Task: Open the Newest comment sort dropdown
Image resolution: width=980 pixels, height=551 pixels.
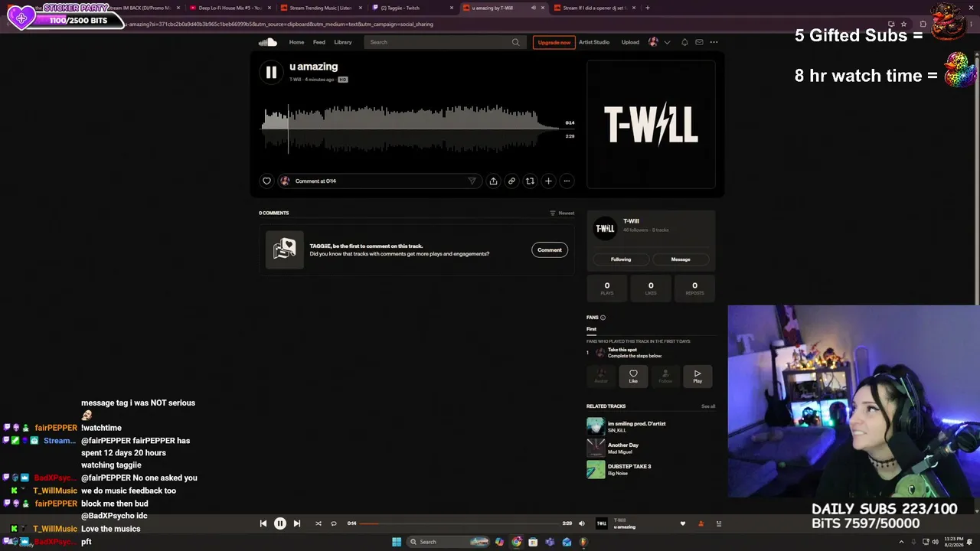Action: 562,213
